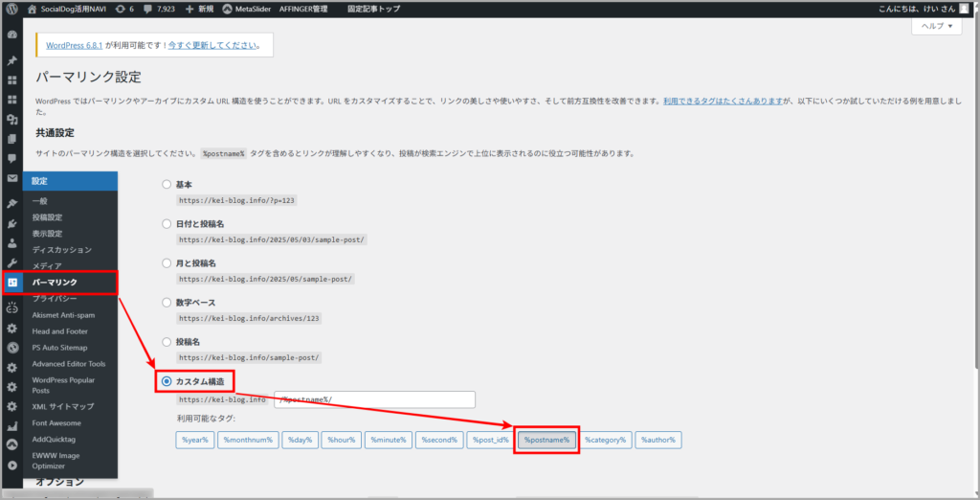This screenshot has width=980, height=500.
Task: Open Advanced Editor Tools settings
Action: coord(69,364)
